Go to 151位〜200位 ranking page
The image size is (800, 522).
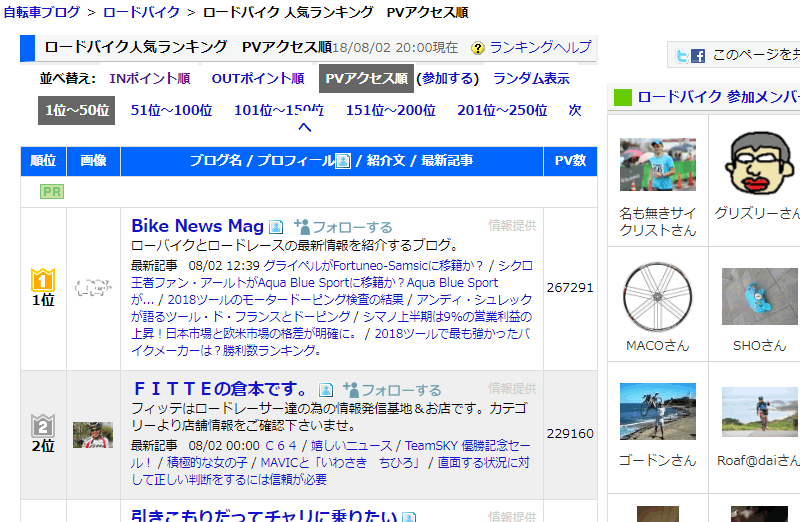[x=391, y=110]
